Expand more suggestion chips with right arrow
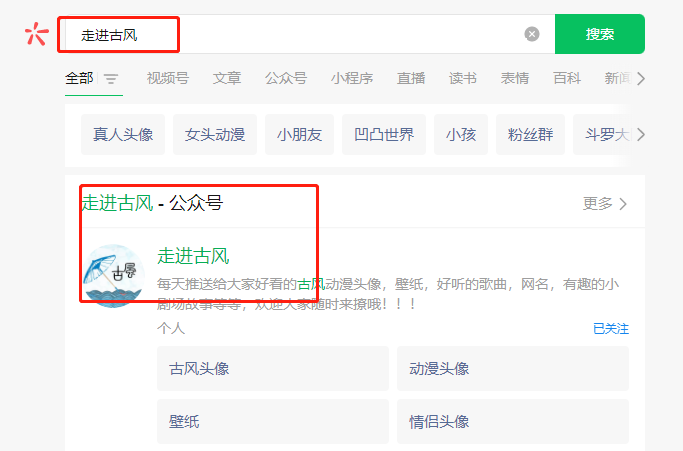683x451 pixels. pos(640,134)
